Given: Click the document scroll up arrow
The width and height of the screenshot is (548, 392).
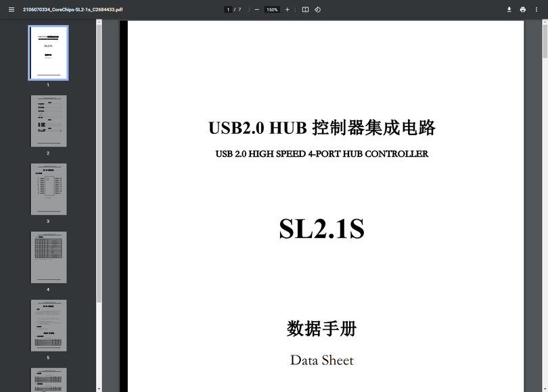Looking at the screenshot, I should pyautogui.click(x=545, y=22).
